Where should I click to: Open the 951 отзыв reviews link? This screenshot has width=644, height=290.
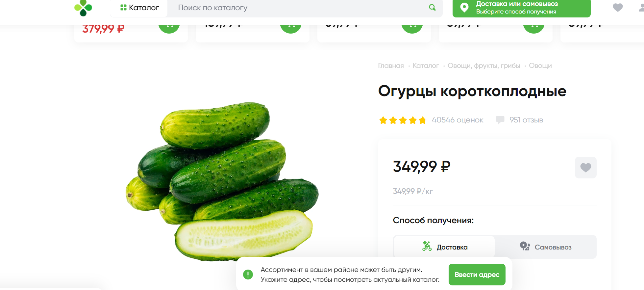[x=526, y=120]
